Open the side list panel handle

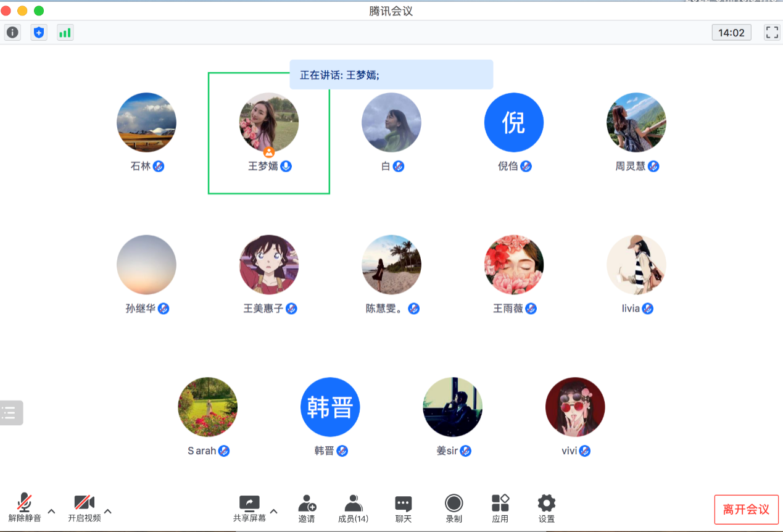pos(10,412)
